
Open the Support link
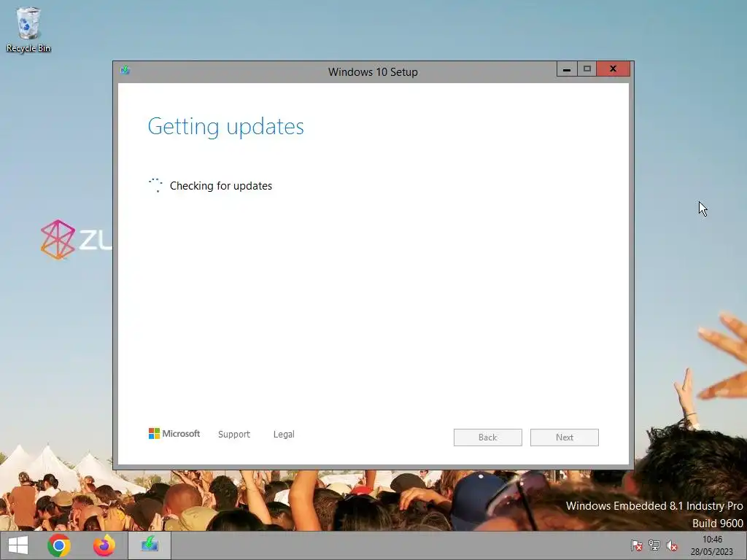(234, 435)
